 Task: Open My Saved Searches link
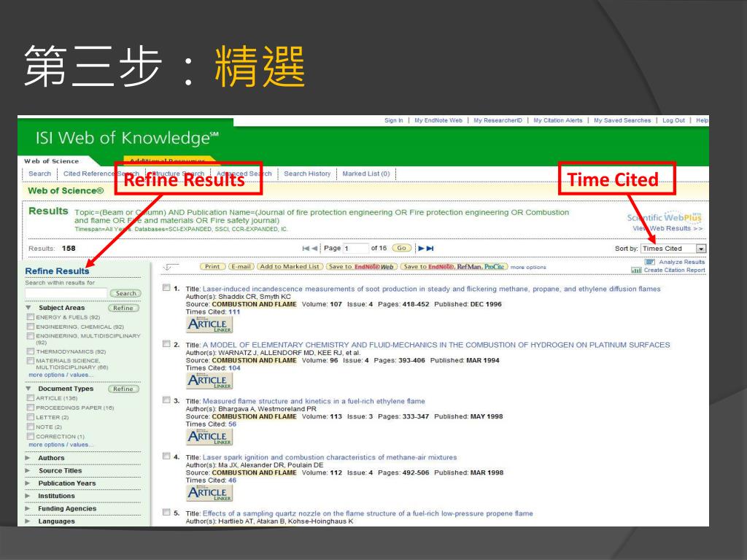pos(622,120)
